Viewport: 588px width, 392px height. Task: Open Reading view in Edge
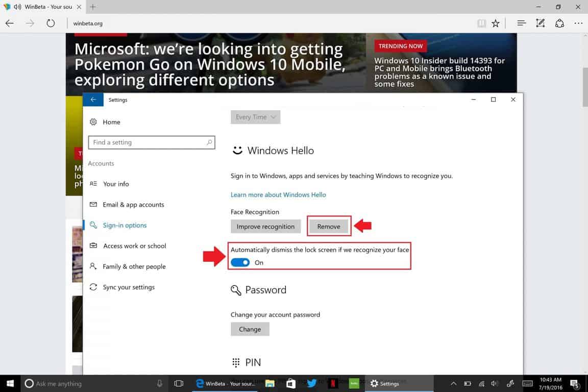click(x=481, y=23)
